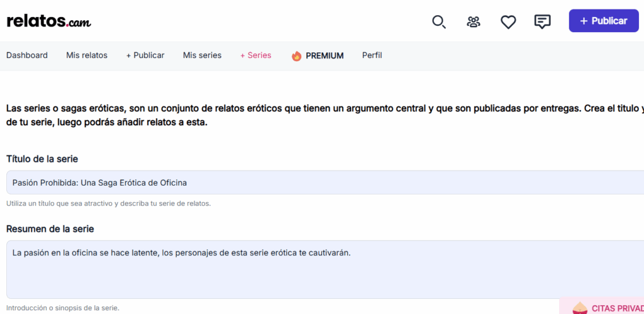Click the relatos.cam logo

[48, 21]
